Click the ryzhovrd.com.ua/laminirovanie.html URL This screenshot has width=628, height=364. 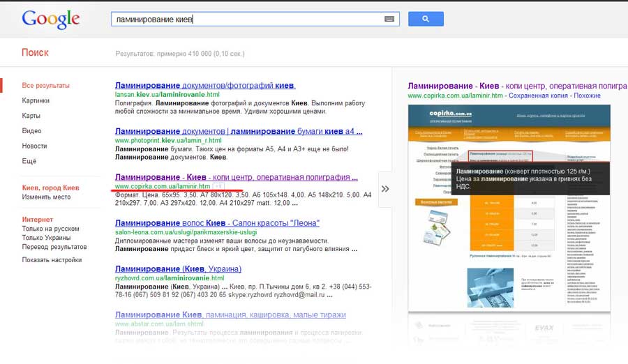tap(170, 278)
